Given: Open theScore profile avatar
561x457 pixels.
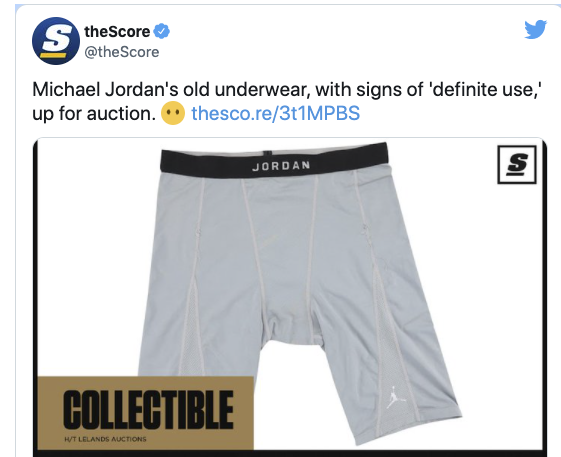Looking at the screenshot, I should pos(56,41).
